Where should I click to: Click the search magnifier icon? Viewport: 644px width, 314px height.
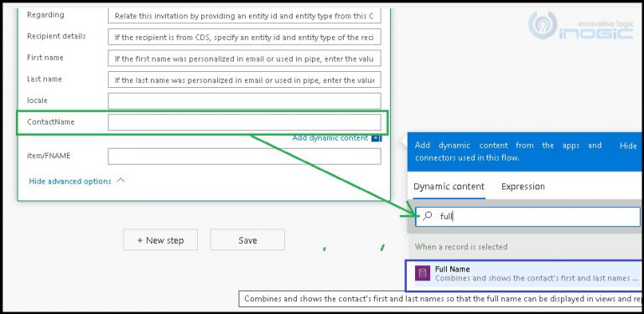point(428,216)
